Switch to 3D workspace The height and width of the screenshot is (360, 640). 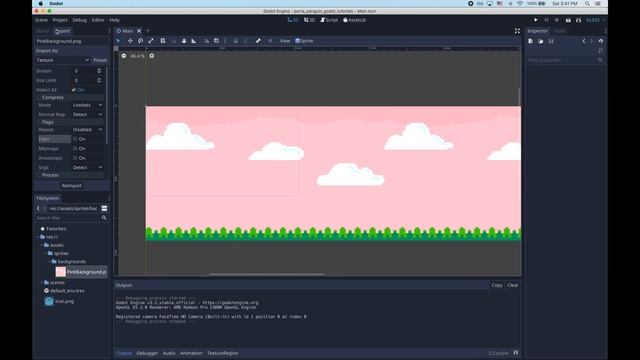pos(309,20)
